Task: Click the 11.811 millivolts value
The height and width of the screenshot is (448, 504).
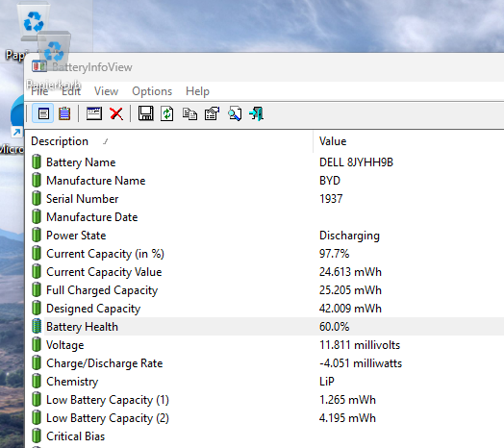Action: 360,345
